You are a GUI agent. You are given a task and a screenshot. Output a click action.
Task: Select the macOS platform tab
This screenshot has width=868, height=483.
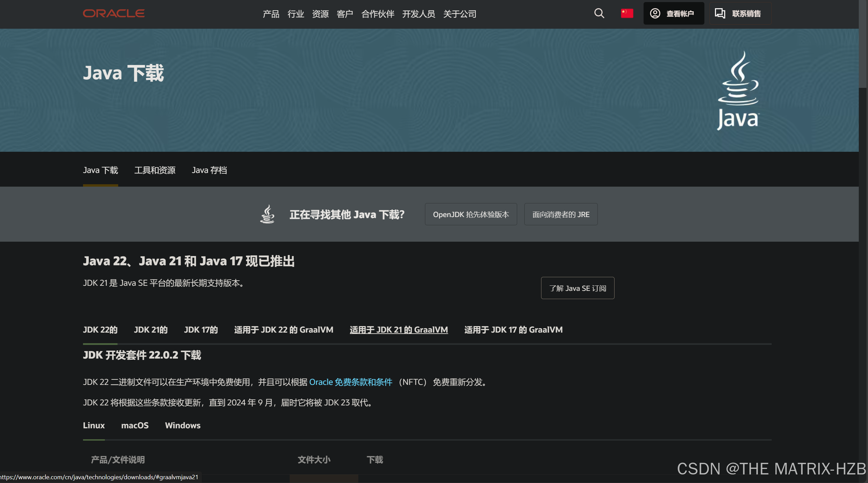click(x=135, y=426)
